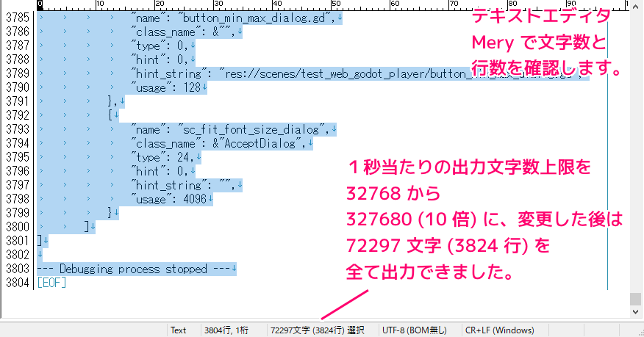Viewport: 644px width, 337px height.
Task: Click the ruler at column 50 mark
Action: point(335,4)
